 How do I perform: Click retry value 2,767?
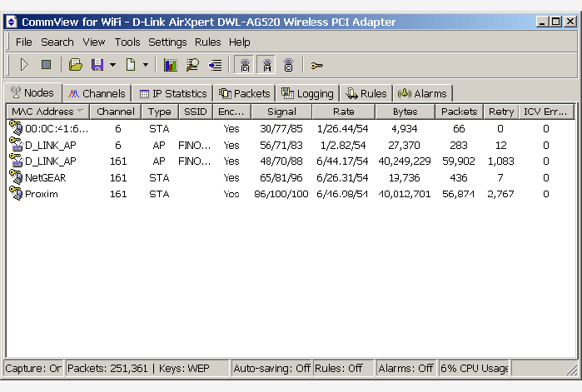click(x=500, y=194)
